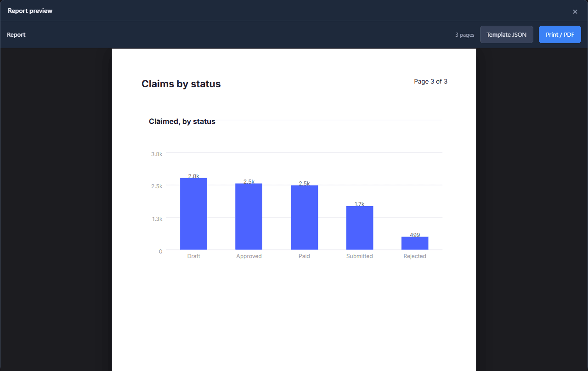Click the "3 pages" count label

pyautogui.click(x=465, y=35)
